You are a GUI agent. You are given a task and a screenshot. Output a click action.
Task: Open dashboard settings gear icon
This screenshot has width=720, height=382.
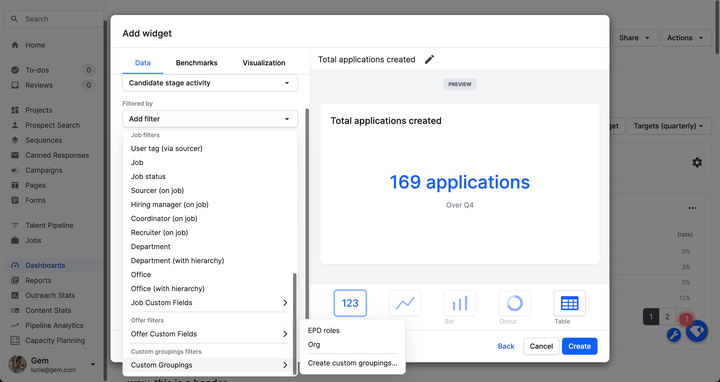click(697, 162)
